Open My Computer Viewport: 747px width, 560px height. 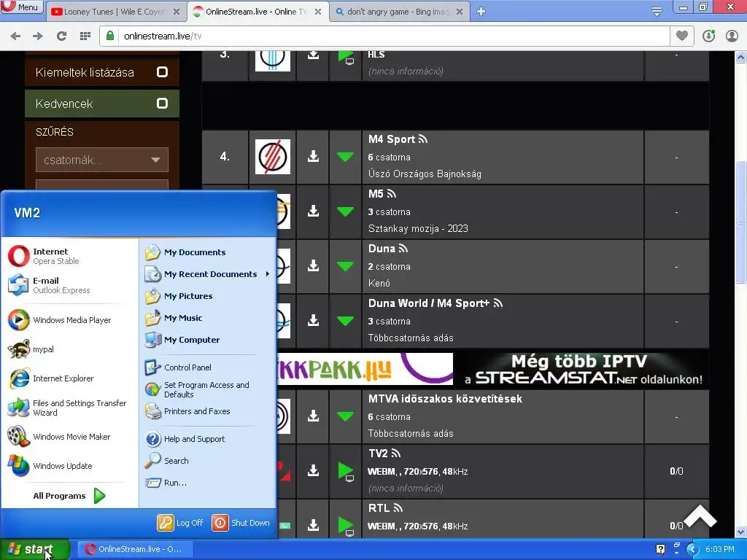tap(182, 340)
